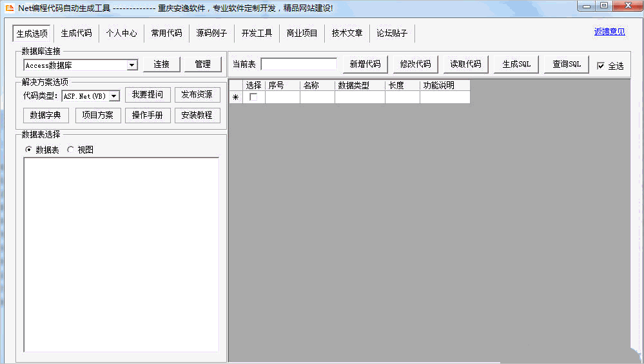Maximize the window
Image resolution: width=644 pixels, height=364 pixels.
click(604, 6)
